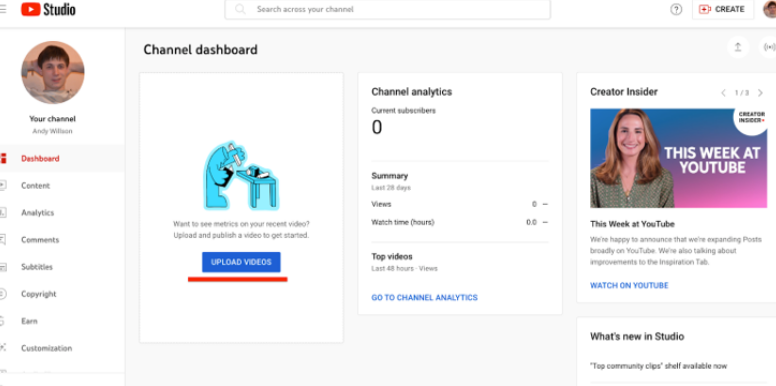Click the 'Summary' heading

tap(389, 176)
